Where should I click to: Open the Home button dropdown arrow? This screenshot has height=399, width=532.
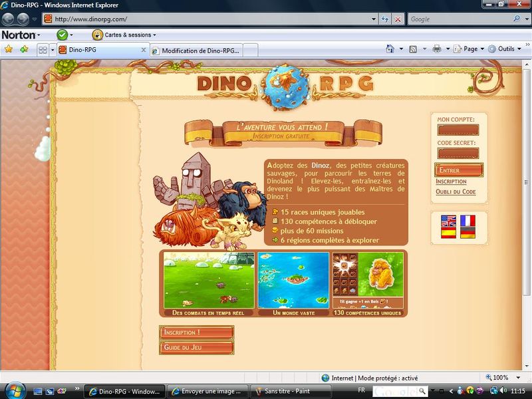(x=401, y=49)
